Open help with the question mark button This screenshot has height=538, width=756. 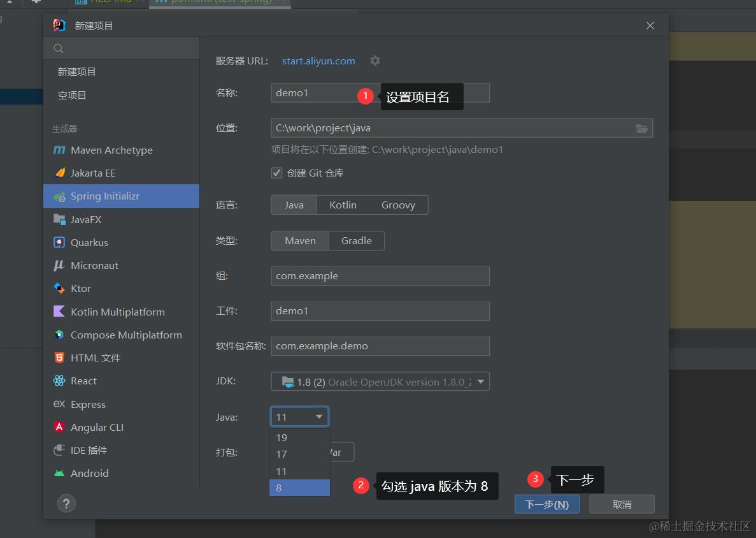[66, 504]
